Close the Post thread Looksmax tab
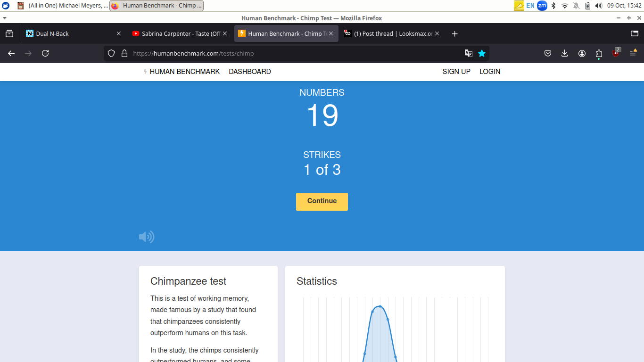Screen dimensions: 644x362 [437, 33]
